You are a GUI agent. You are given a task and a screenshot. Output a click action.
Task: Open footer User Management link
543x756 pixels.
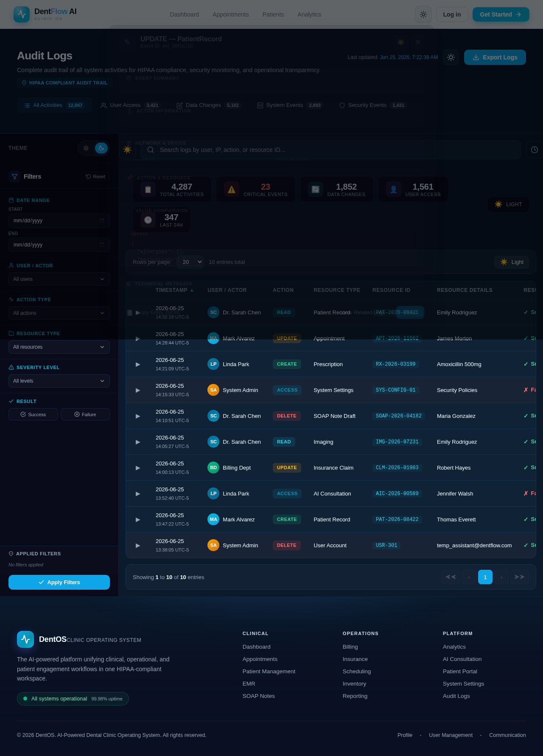[451, 735]
